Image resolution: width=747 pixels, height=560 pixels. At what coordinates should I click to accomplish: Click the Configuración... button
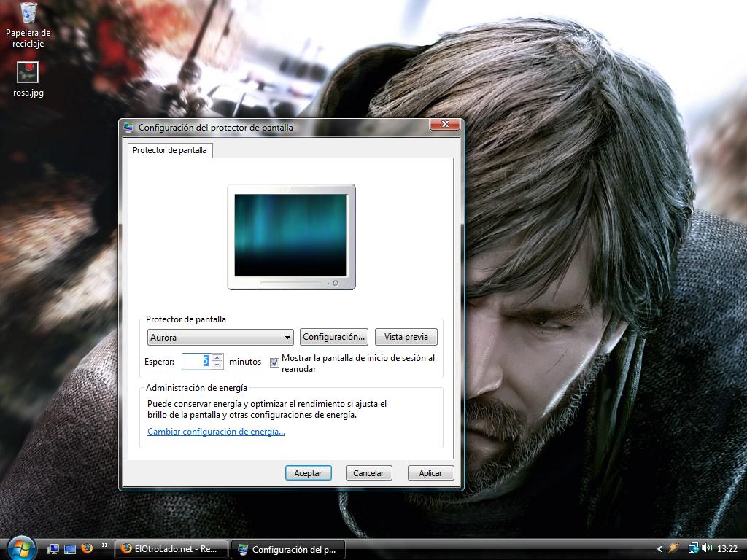(334, 337)
